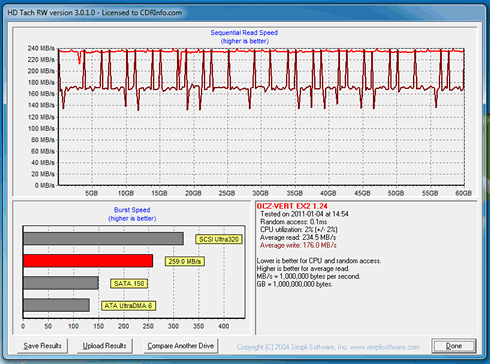Select the red 259.0 MB/s burst bar
The height and width of the screenshot is (364, 490).
88,261
